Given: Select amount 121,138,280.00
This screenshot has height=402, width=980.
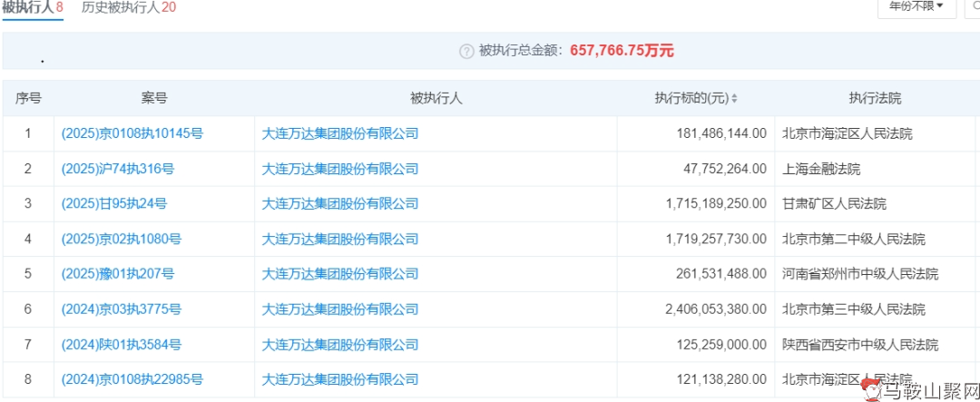Looking at the screenshot, I should click(x=721, y=379).
